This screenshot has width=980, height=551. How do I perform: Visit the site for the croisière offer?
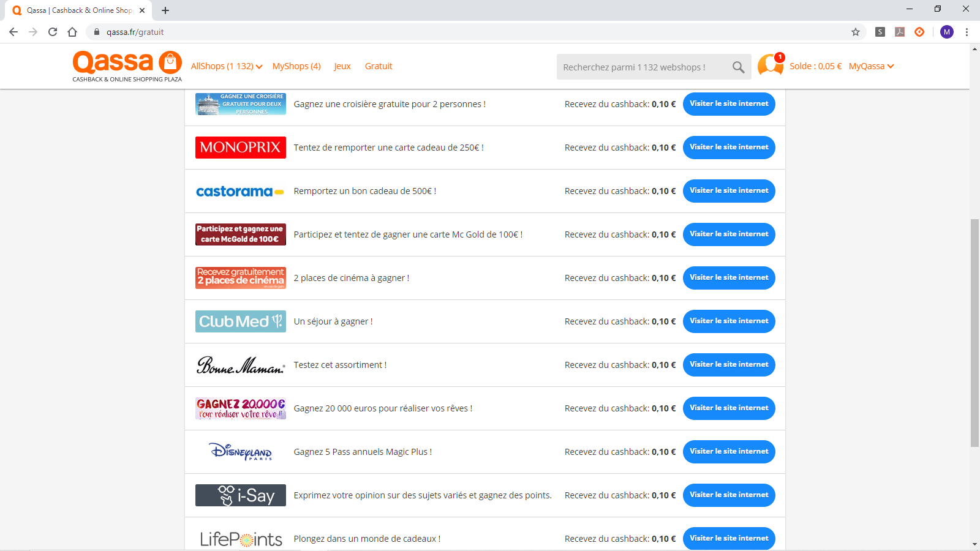pos(729,104)
